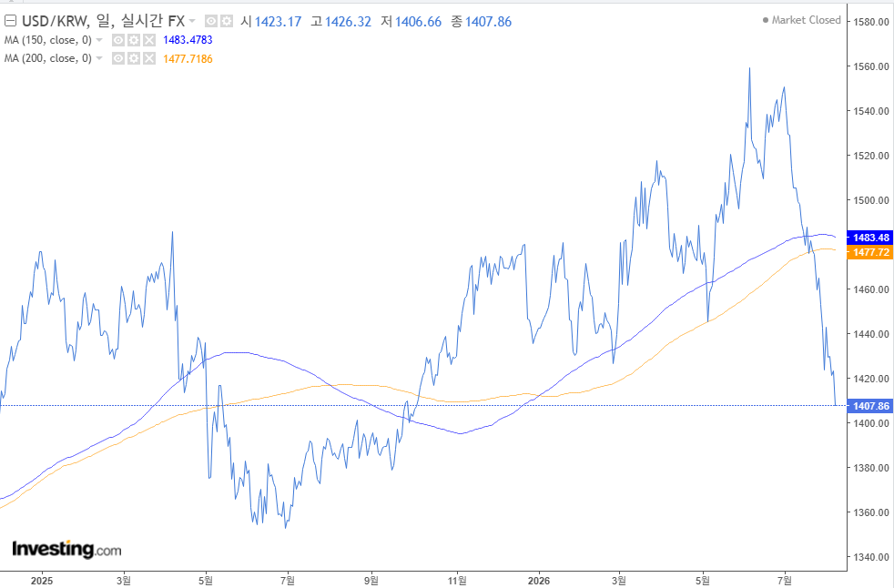
Task: Remove MA 150 indicator with X
Action: (x=148, y=40)
